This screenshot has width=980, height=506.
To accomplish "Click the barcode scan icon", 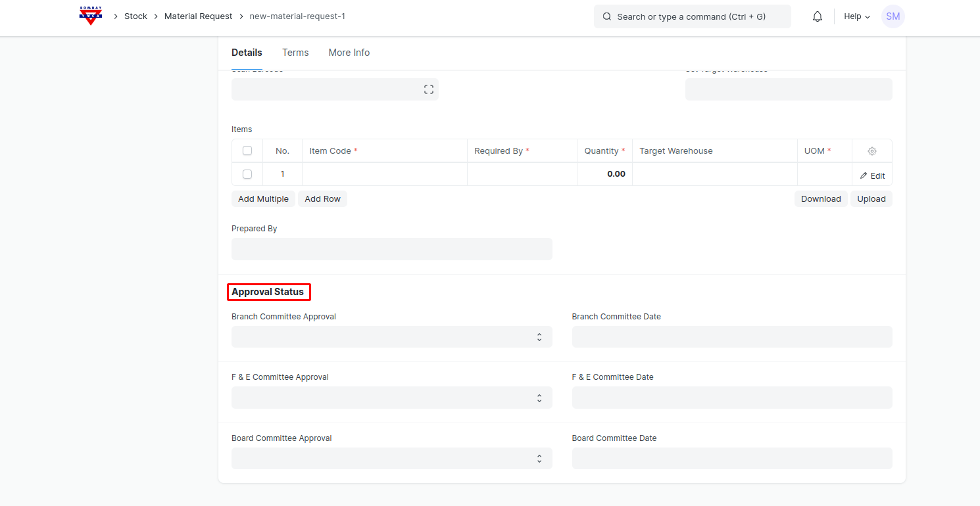I will point(428,89).
